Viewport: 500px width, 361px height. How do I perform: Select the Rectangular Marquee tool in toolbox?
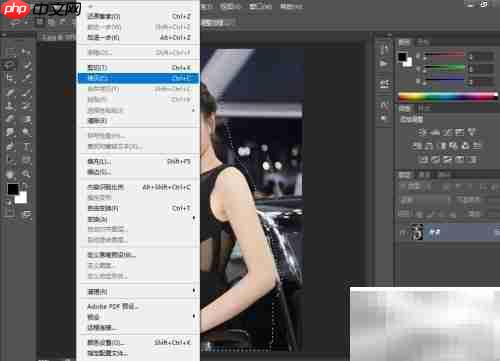coord(10,52)
